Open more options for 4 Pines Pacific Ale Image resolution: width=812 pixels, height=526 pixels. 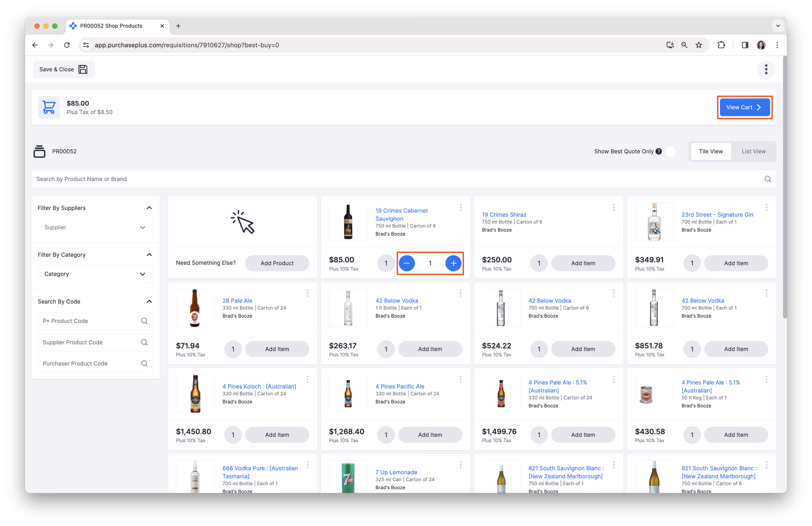click(x=460, y=379)
